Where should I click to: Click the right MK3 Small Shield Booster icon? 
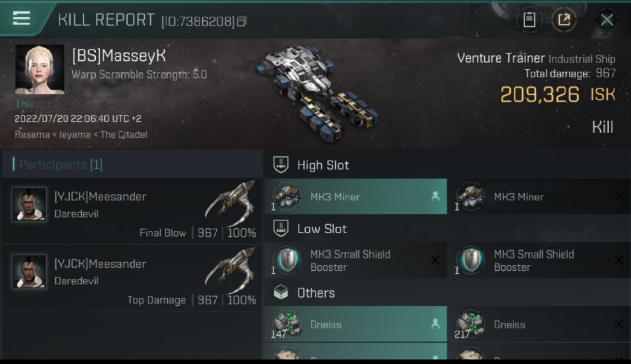point(470,260)
